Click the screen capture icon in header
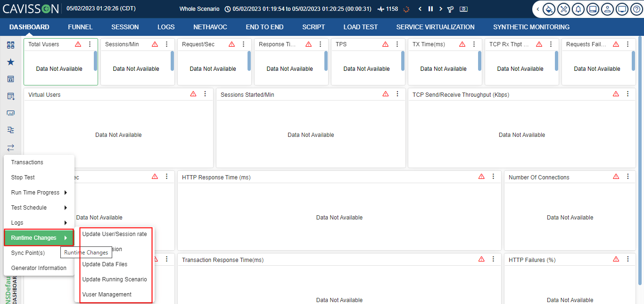This screenshot has width=644, height=304. [x=464, y=9]
